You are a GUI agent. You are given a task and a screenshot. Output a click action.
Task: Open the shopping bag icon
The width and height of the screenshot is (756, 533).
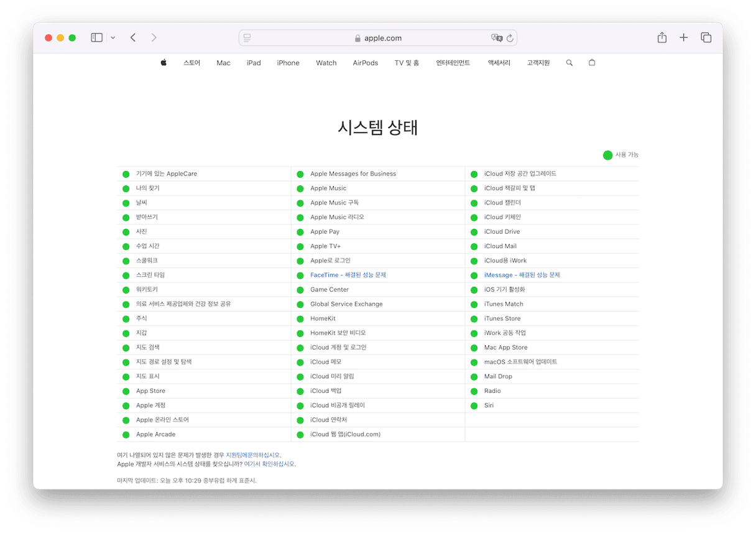[x=592, y=62]
